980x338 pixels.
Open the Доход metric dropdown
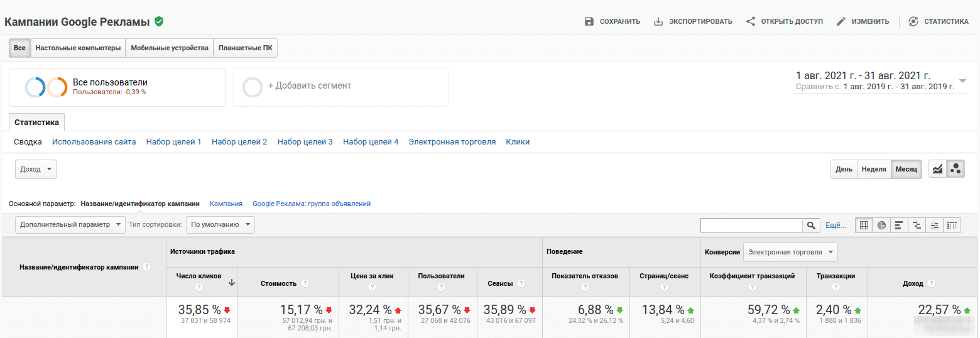pyautogui.click(x=36, y=169)
